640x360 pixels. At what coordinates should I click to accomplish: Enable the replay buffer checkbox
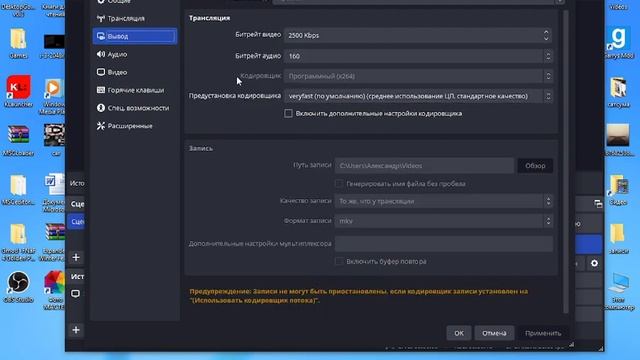click(x=339, y=261)
